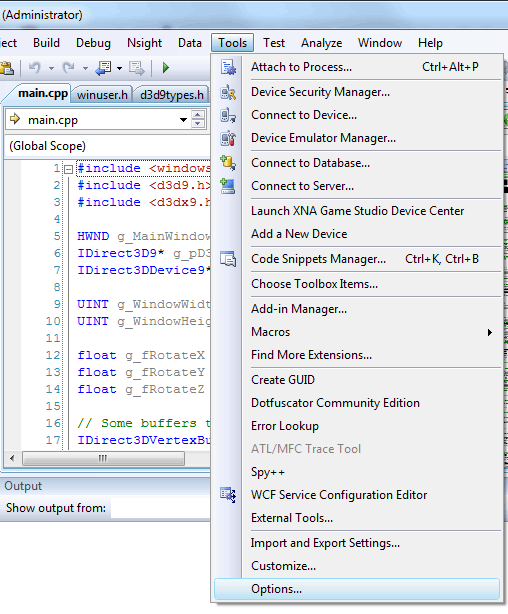Switch to the winuser.h tab
Screen dimensions: 508x614
coord(102,95)
